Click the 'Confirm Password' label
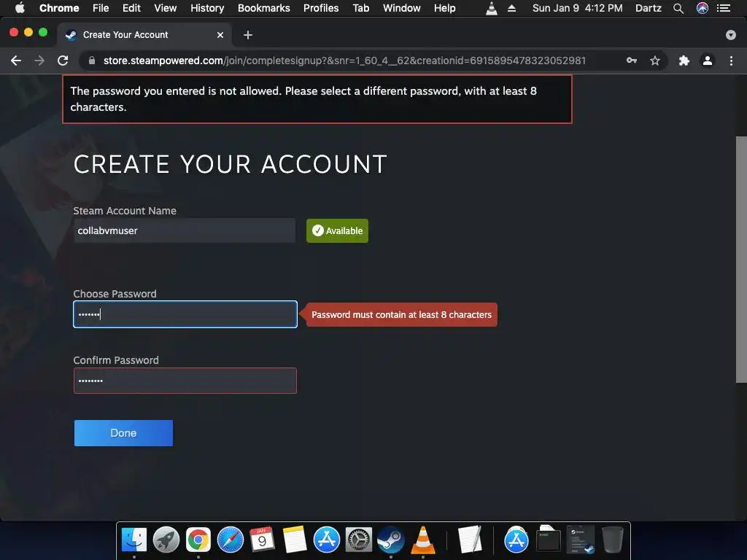 [x=116, y=360]
